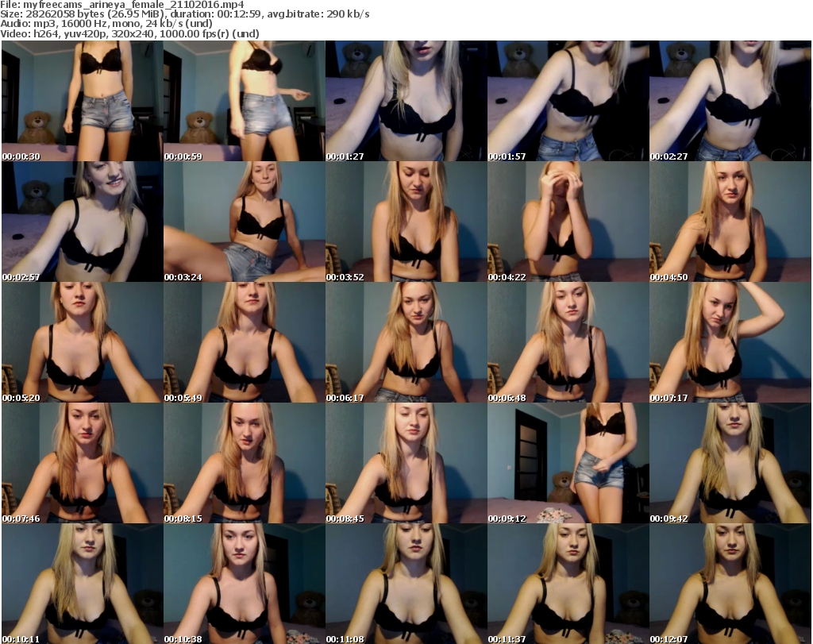Image resolution: width=813 pixels, height=644 pixels.
Task: Select the 00:05:49 video frame
Action: click(245, 343)
